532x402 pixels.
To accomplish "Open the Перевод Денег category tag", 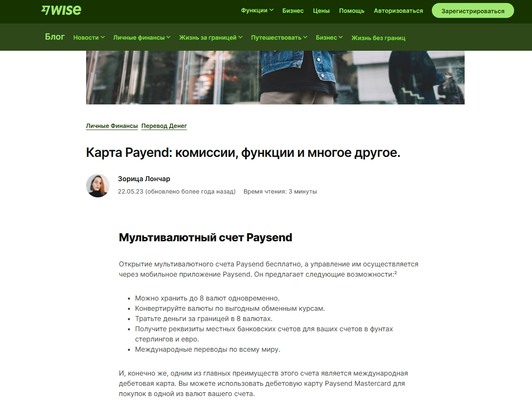I will coord(164,126).
